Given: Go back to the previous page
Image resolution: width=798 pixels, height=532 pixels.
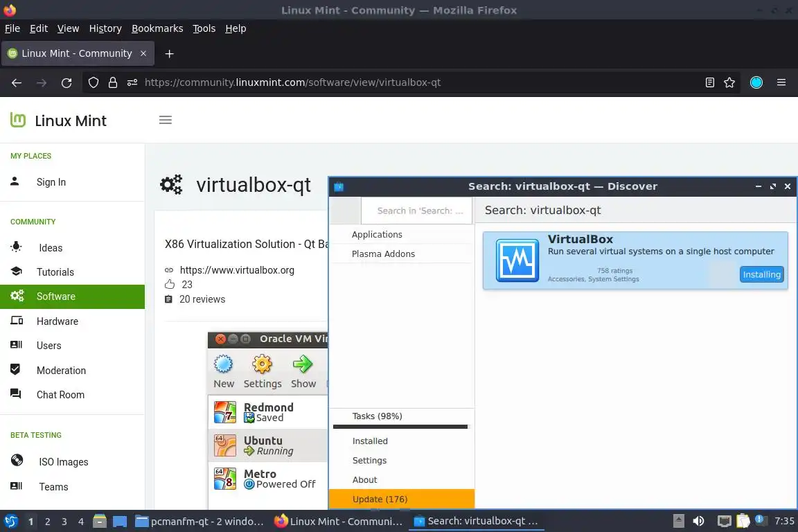Looking at the screenshot, I should (x=17, y=82).
